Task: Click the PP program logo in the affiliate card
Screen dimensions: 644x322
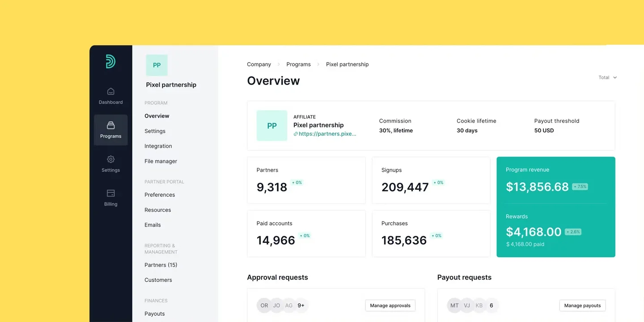Action: point(272,126)
